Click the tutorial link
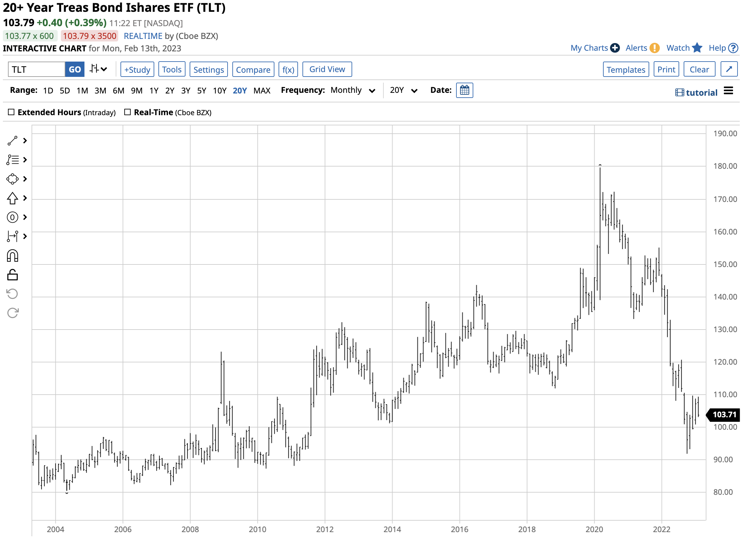This screenshot has width=756, height=557. (x=701, y=93)
